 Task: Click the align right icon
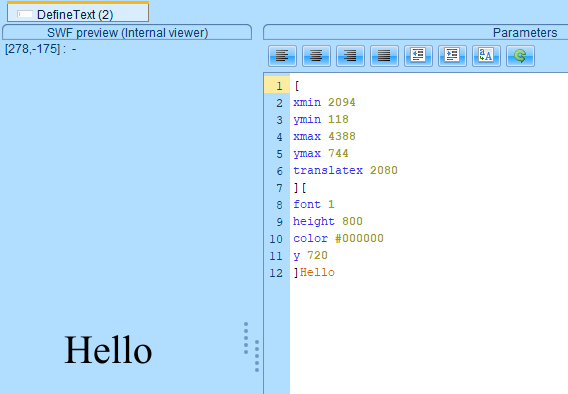coord(350,56)
